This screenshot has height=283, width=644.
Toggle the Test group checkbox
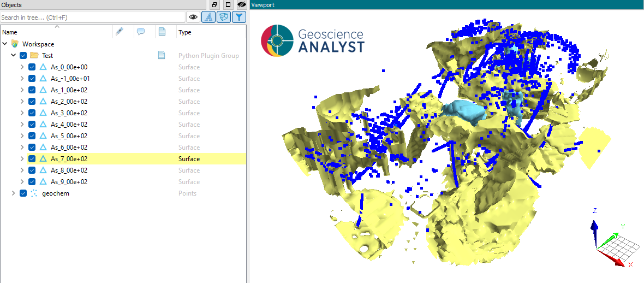23,56
